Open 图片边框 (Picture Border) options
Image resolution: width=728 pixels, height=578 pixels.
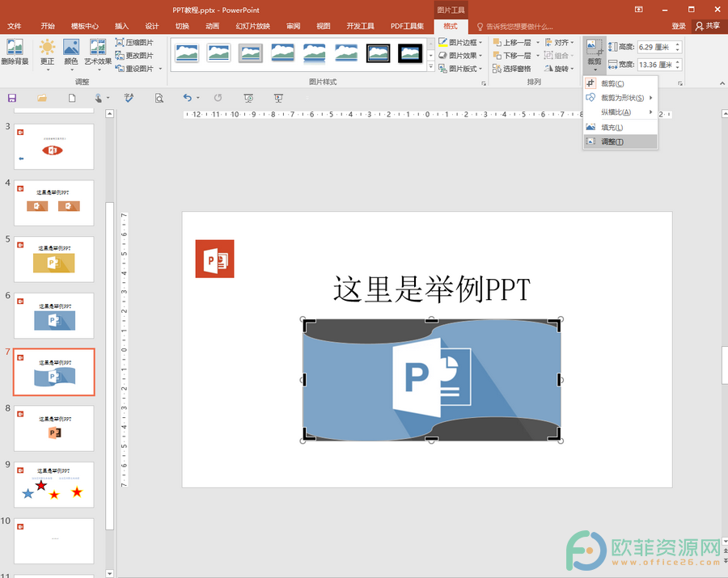click(460, 42)
